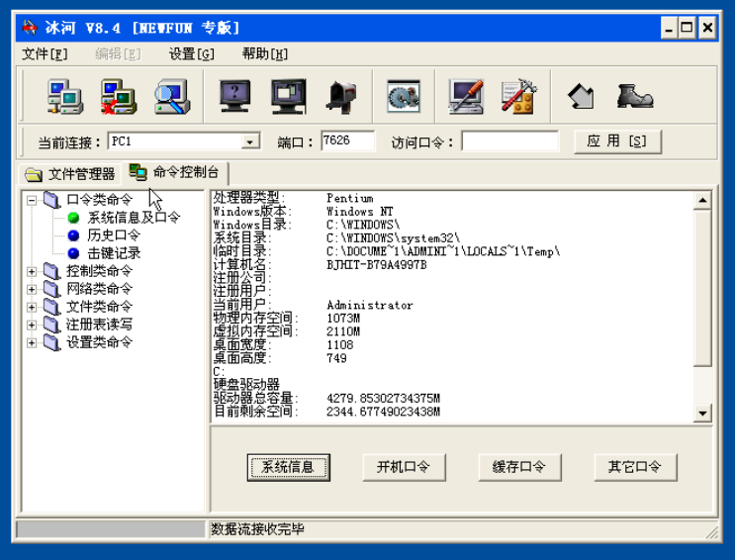This screenshot has width=735, height=560.
Task: Open the 设置[G] menu
Action: (x=191, y=54)
